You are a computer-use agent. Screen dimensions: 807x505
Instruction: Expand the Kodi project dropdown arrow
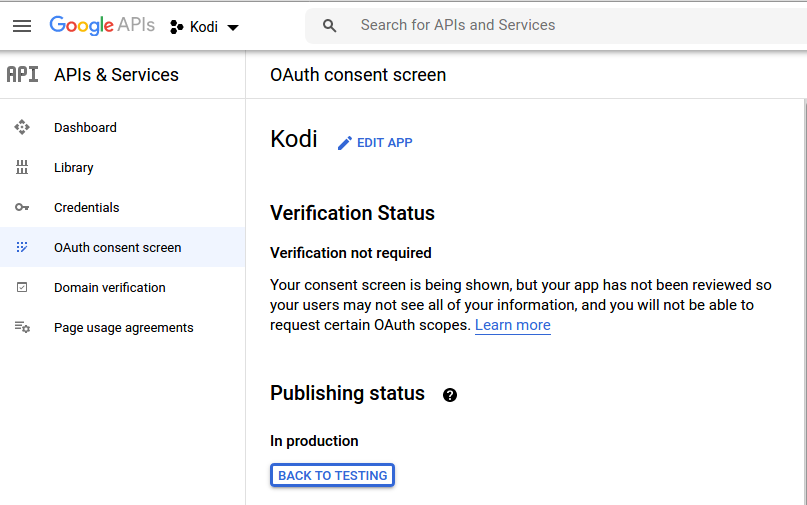pyautogui.click(x=233, y=27)
